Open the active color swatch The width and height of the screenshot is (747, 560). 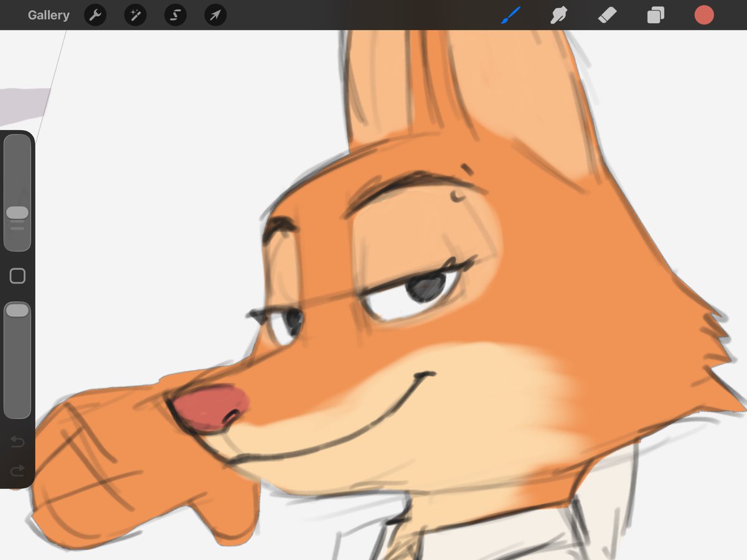[x=704, y=15]
